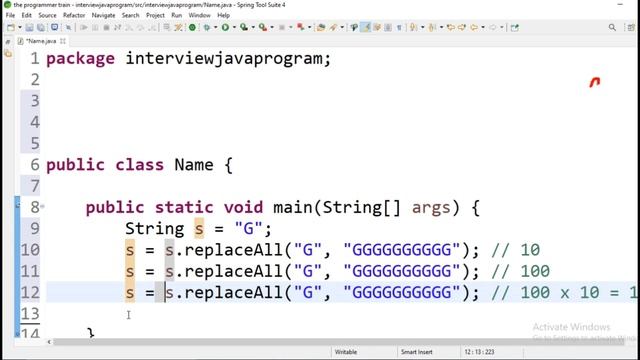Open the Back history dropdown arrow
The width and height of the screenshot is (640, 360).
click(483, 27)
